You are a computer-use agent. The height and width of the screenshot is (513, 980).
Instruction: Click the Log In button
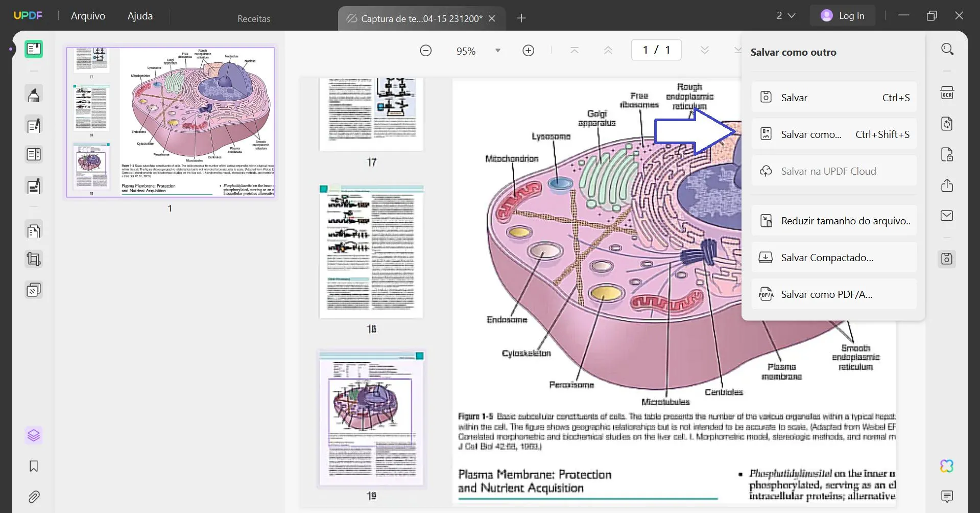click(x=843, y=15)
